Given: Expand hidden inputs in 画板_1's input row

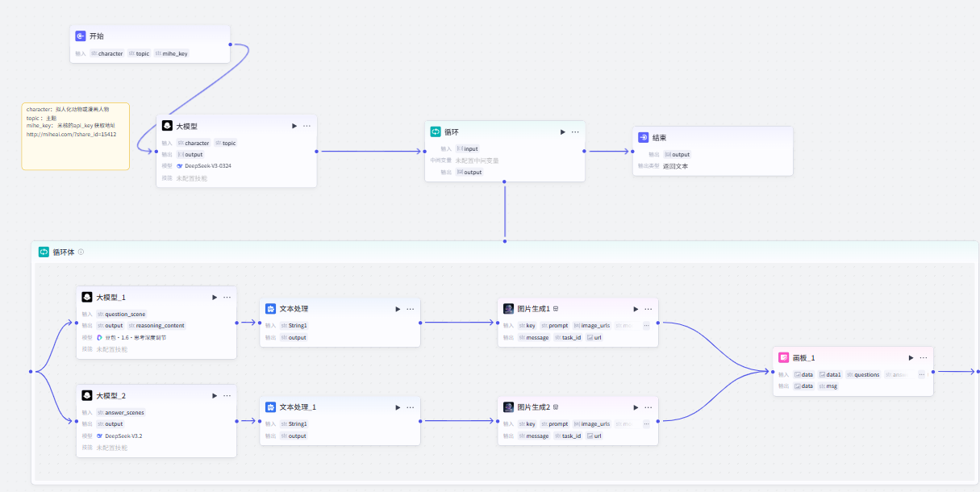Looking at the screenshot, I should tap(921, 374).
